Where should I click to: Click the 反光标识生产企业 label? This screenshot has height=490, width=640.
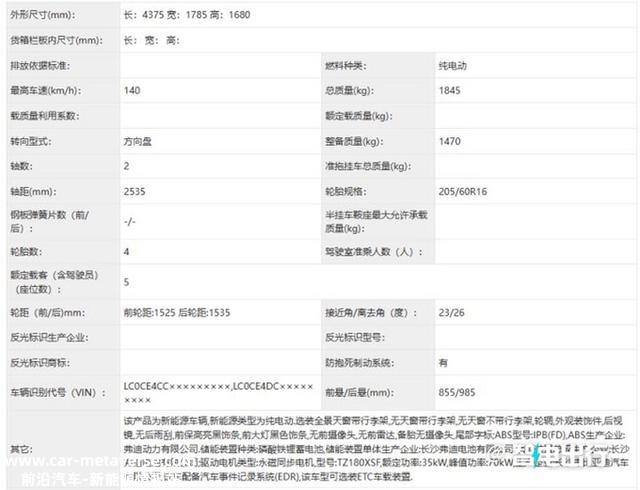tap(49, 338)
